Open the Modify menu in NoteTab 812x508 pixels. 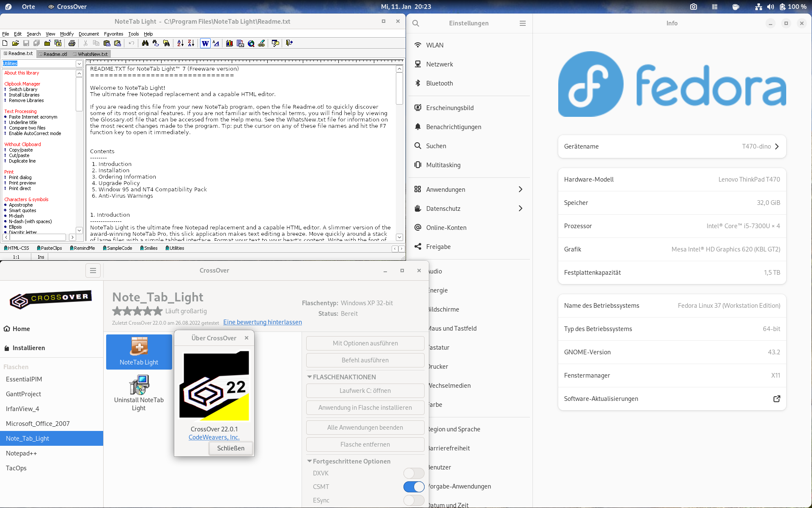tap(66, 34)
